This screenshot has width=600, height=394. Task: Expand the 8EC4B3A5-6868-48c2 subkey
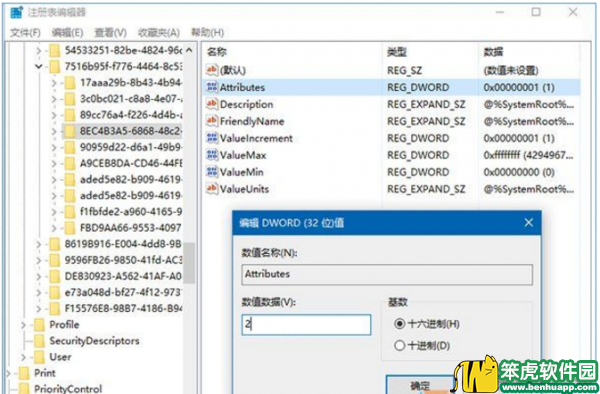54,131
